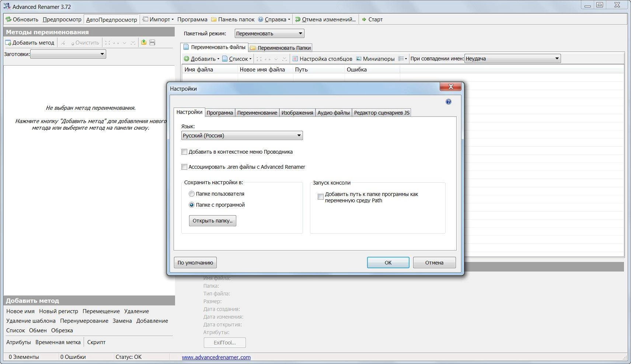This screenshot has height=364, width=631.
Task: Add the Новое имя method
Action: tap(20, 311)
